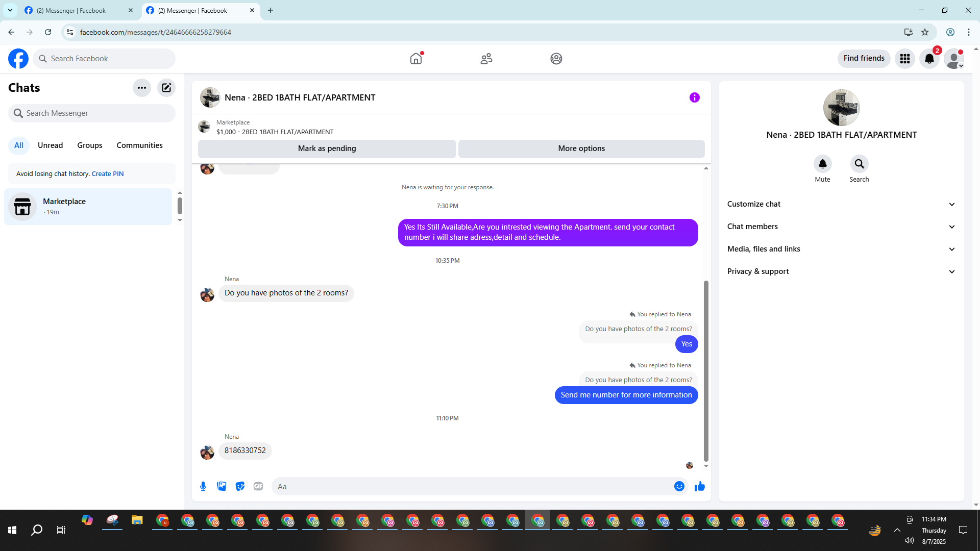
Task: Mute this conversation with bell icon
Action: coord(822,164)
